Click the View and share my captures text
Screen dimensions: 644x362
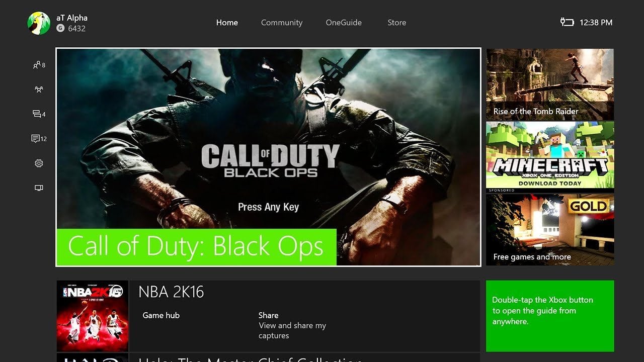coord(292,330)
